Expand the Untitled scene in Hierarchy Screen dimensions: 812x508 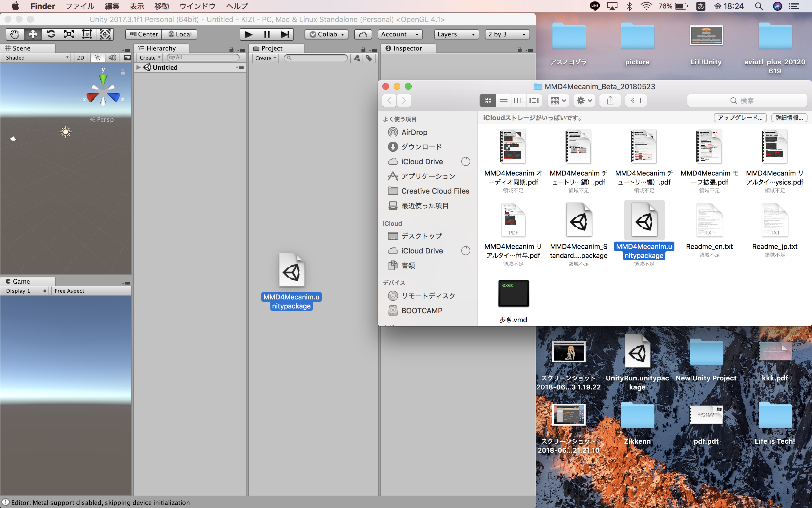[138, 67]
